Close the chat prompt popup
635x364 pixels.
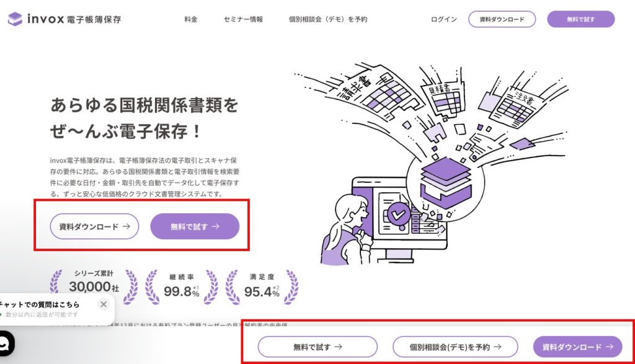pyautogui.click(x=104, y=304)
